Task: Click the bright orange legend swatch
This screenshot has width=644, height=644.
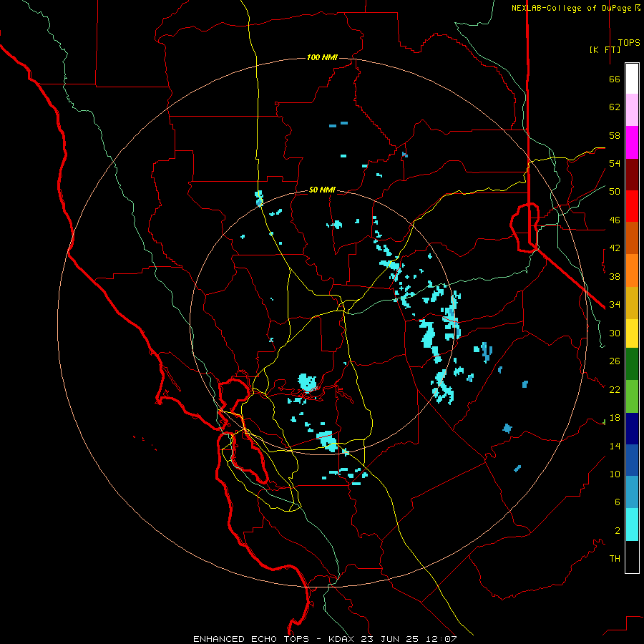Action: pos(632,270)
